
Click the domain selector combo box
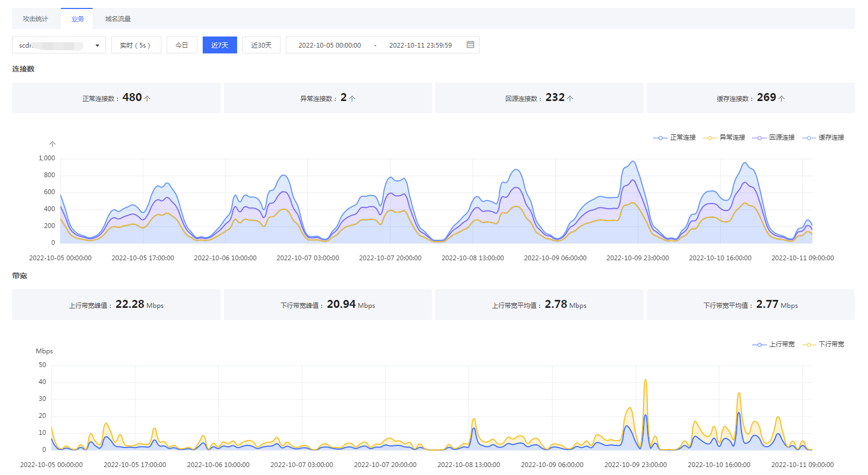coord(53,45)
